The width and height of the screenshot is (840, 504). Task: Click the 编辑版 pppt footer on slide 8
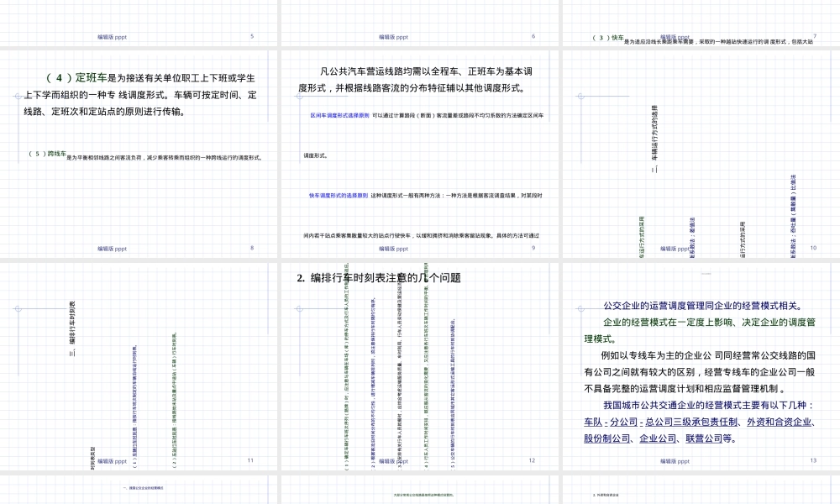[112, 249]
